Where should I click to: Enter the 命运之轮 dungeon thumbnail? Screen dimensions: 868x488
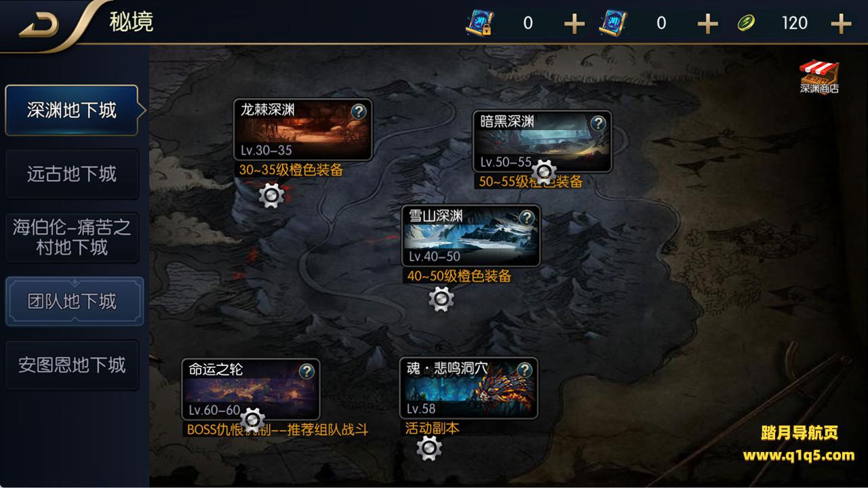click(250, 389)
